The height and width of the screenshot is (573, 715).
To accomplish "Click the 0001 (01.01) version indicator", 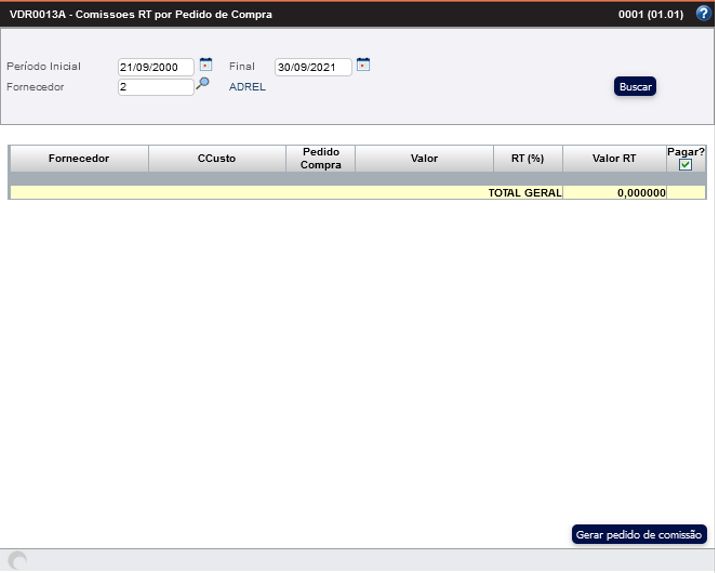I will point(651,15).
